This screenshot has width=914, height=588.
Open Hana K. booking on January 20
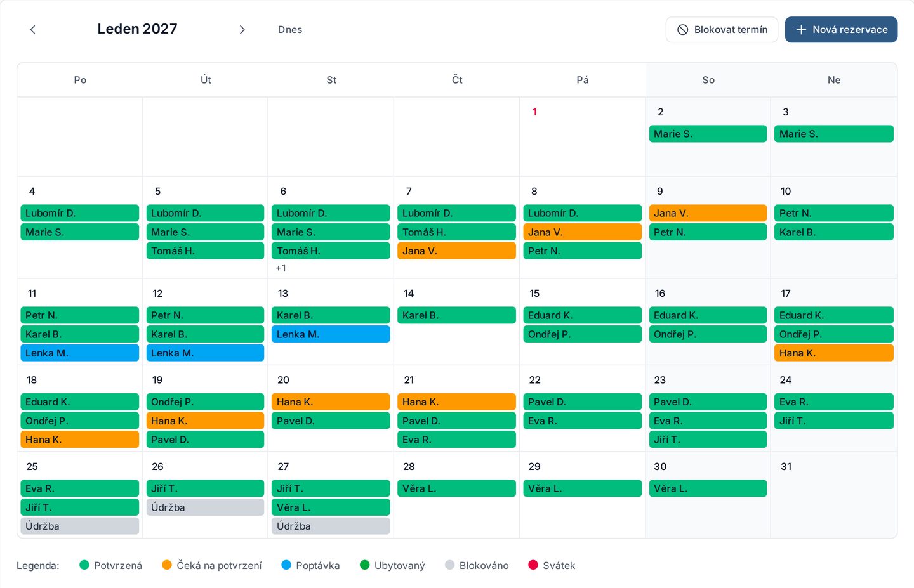[331, 402]
